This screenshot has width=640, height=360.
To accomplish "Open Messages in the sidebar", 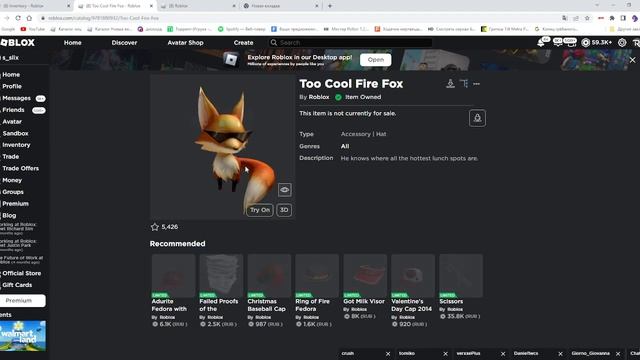I will pyautogui.click(x=16, y=98).
